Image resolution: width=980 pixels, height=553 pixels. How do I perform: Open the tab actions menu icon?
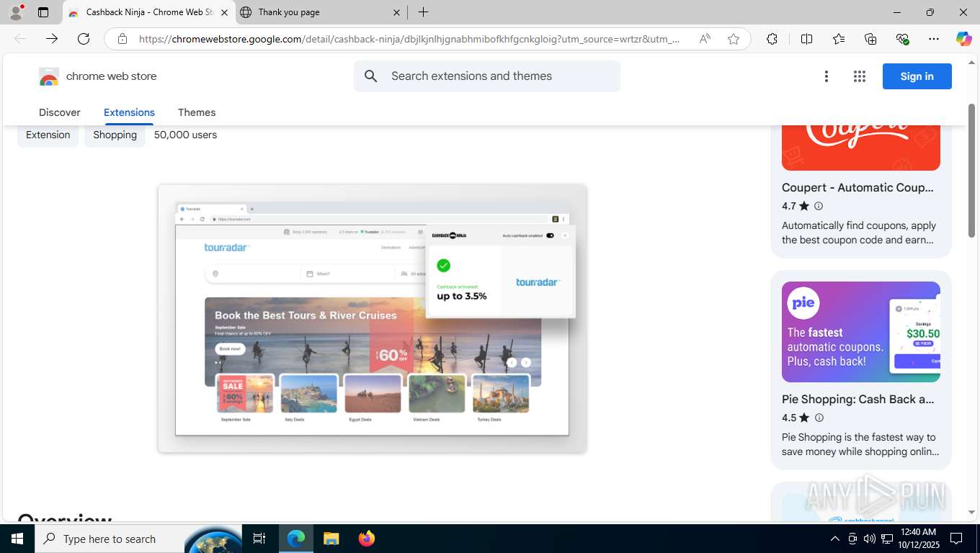click(43, 12)
